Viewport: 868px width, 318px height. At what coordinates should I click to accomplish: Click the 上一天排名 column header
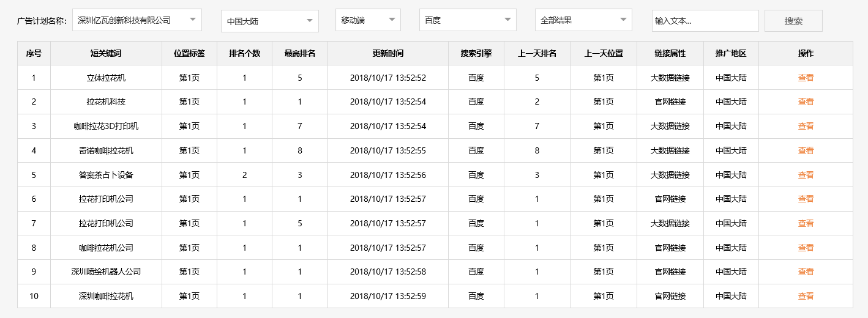click(537, 53)
